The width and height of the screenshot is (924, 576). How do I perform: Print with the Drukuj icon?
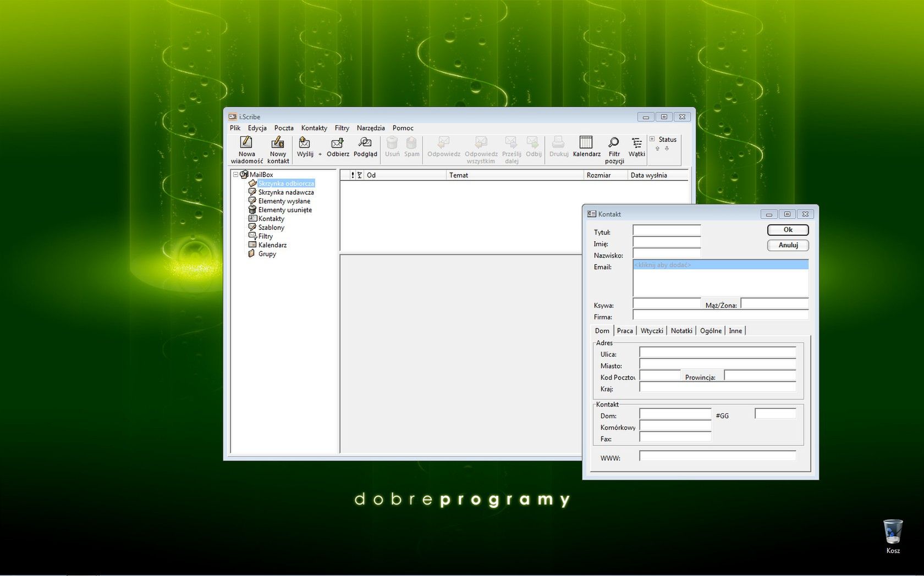point(558,147)
